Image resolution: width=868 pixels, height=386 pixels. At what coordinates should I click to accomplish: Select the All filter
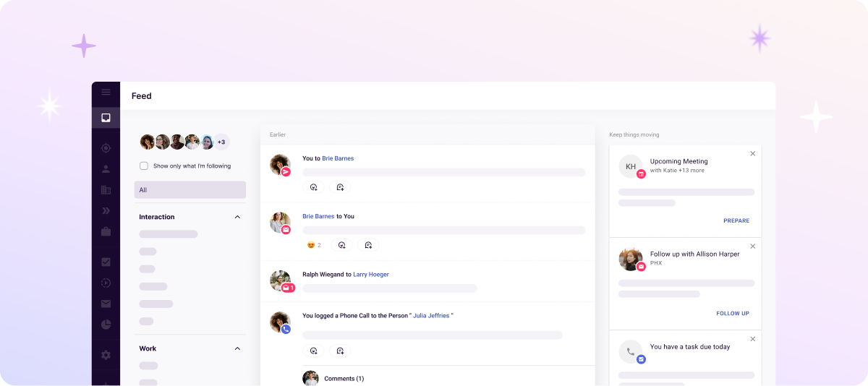click(x=190, y=190)
